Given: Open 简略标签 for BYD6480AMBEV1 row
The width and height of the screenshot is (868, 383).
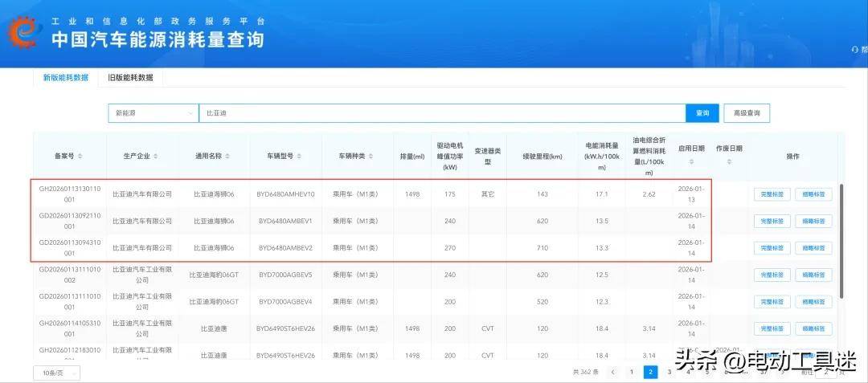Looking at the screenshot, I should 813,221.
